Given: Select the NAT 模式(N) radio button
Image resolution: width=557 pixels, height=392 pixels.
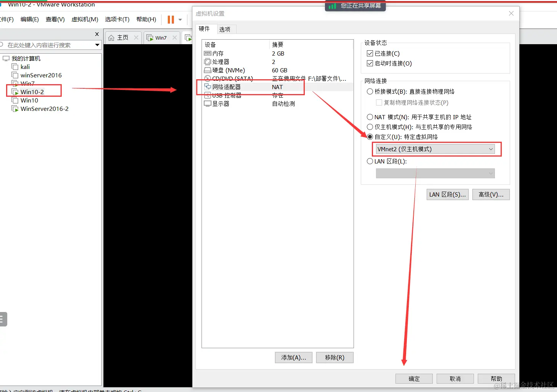Looking at the screenshot, I should pos(370,117).
